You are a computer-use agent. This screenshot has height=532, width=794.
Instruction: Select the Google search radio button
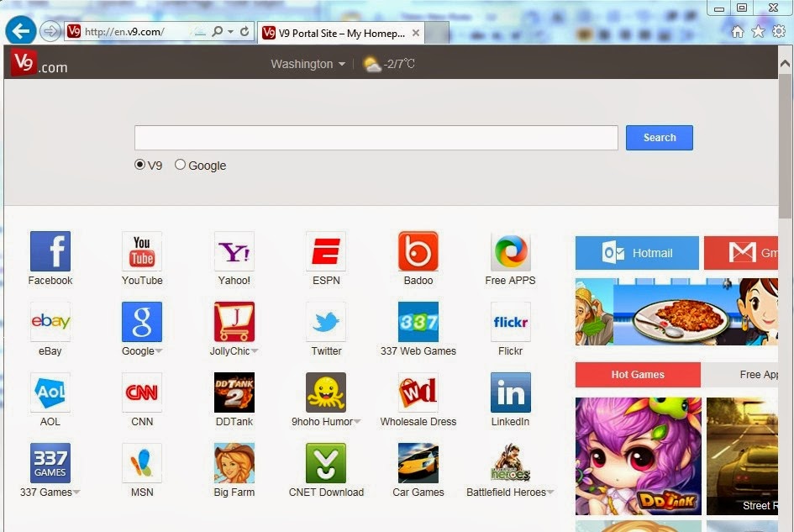(180, 165)
